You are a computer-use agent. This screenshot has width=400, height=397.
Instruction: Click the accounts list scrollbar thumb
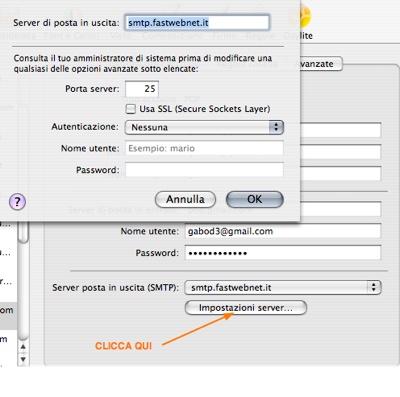23,233
